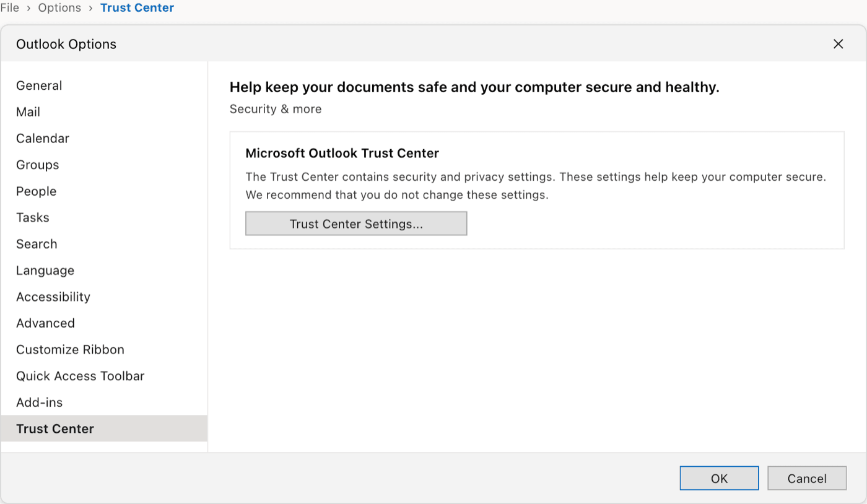Open the Mail options category
Image resolution: width=867 pixels, height=504 pixels.
104,112
